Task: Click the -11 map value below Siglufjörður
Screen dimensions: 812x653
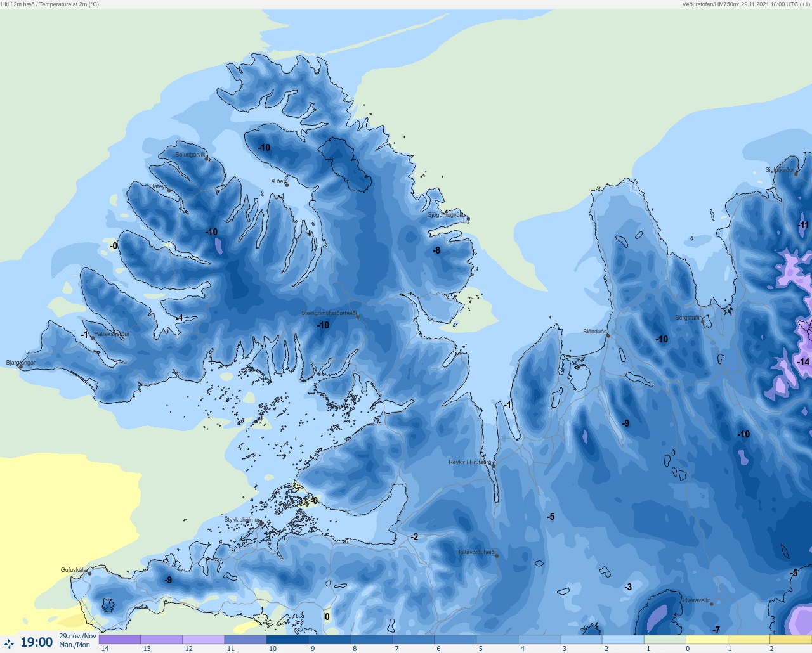Action: [x=803, y=225]
